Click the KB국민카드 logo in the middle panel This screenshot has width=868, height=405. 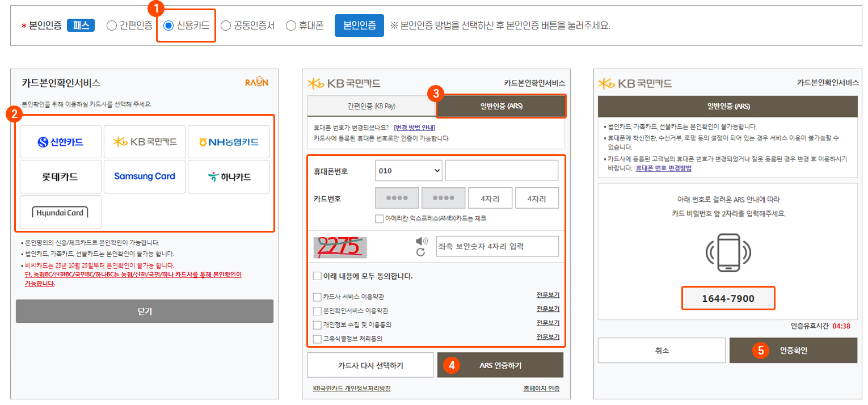tap(344, 83)
